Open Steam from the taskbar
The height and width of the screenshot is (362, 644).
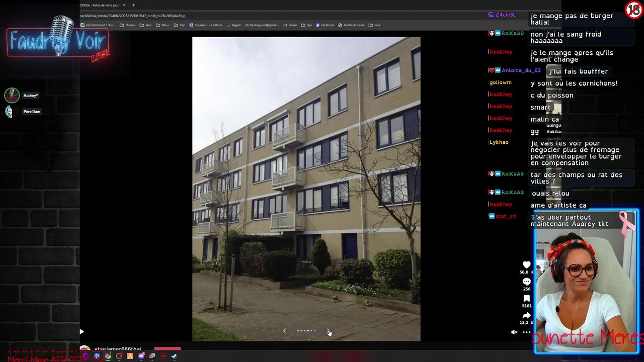click(174, 356)
